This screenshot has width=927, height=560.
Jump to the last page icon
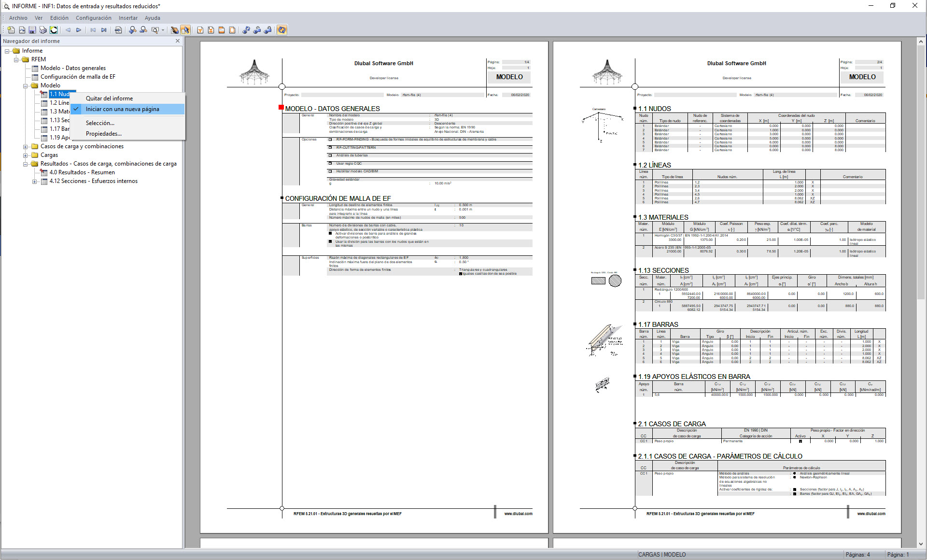tap(104, 30)
